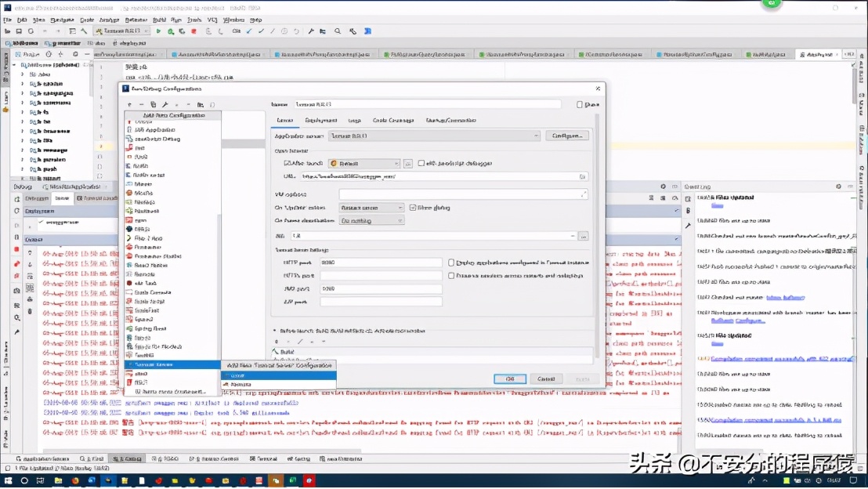Switch to the Deployment tab
This screenshot has height=489, width=868.
pos(321,120)
